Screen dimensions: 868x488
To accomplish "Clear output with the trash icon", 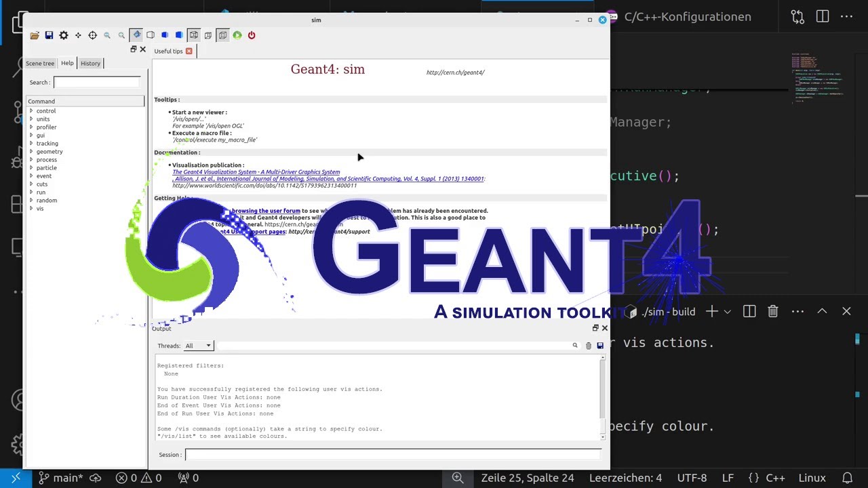I will (x=589, y=346).
